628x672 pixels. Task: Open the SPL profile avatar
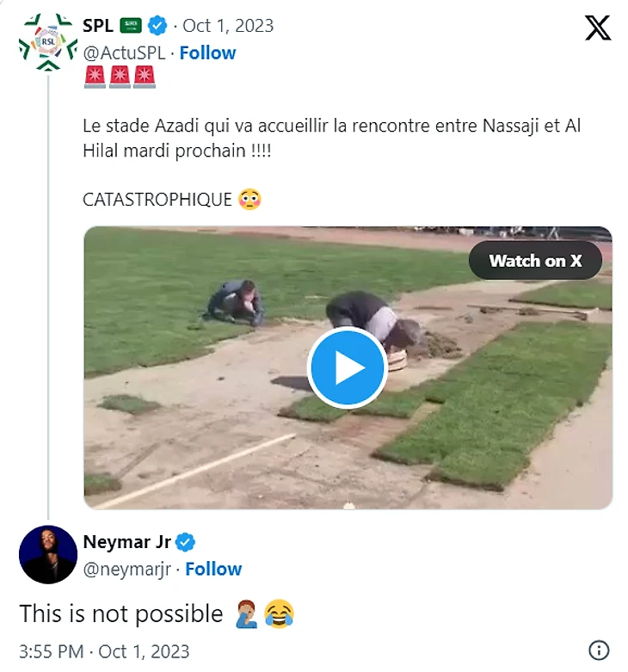click(48, 41)
